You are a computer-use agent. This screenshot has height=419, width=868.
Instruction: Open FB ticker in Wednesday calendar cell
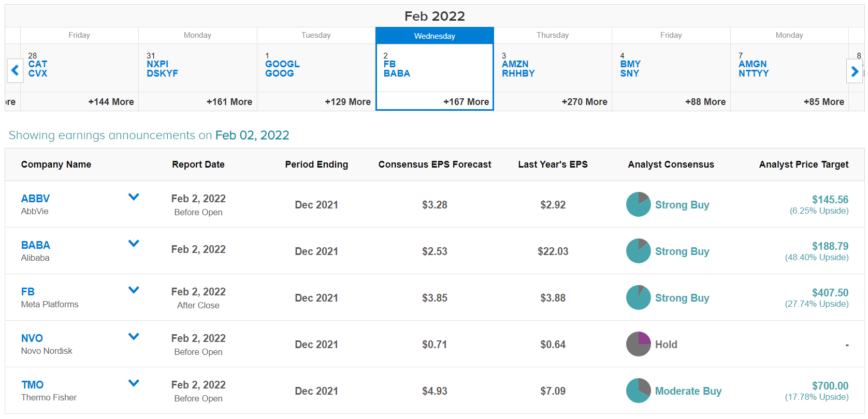click(389, 64)
